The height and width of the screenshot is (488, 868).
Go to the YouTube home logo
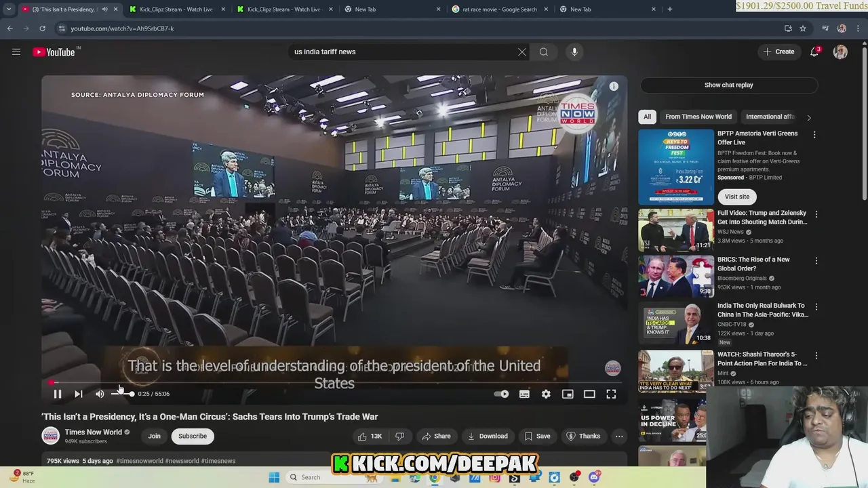point(55,52)
